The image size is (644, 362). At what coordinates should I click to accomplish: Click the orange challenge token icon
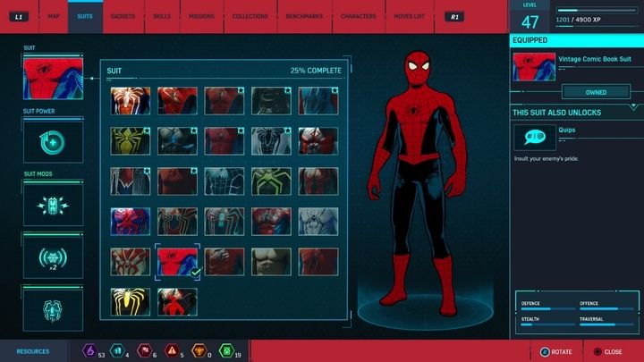click(x=199, y=351)
